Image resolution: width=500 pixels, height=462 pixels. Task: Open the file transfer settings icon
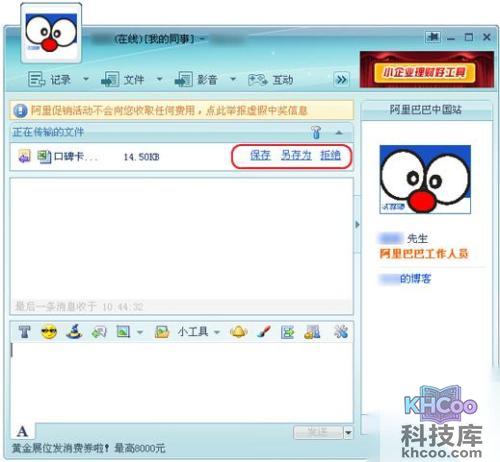pos(316,132)
